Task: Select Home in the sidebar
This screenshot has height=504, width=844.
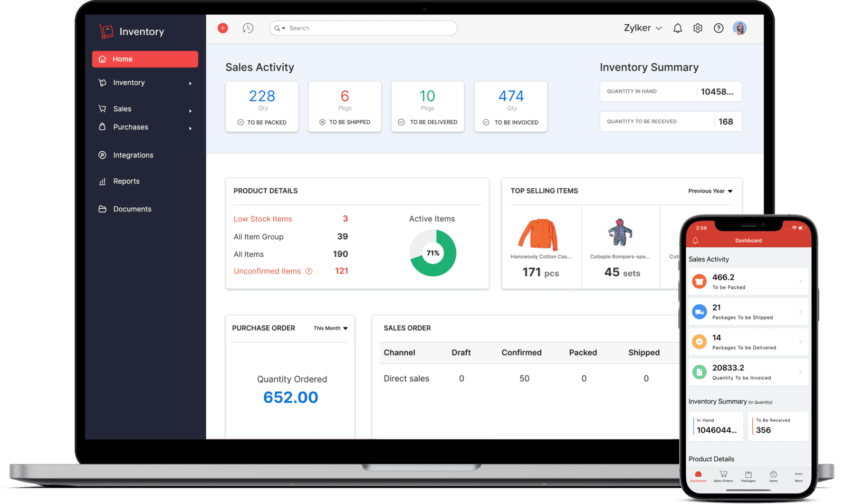Action: point(145,59)
